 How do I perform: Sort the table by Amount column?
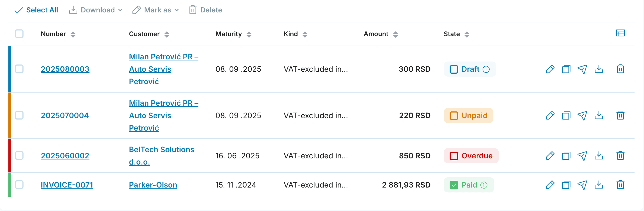(x=381, y=34)
